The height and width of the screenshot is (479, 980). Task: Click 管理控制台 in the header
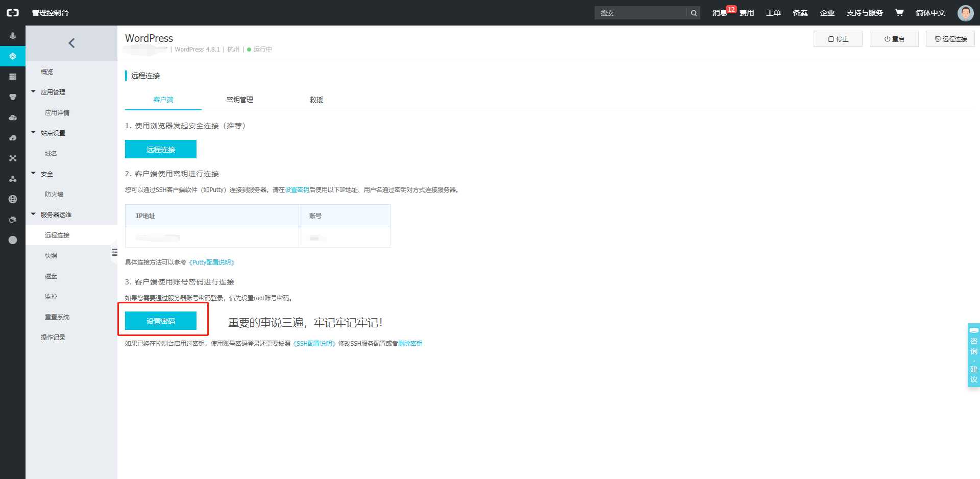click(51, 13)
